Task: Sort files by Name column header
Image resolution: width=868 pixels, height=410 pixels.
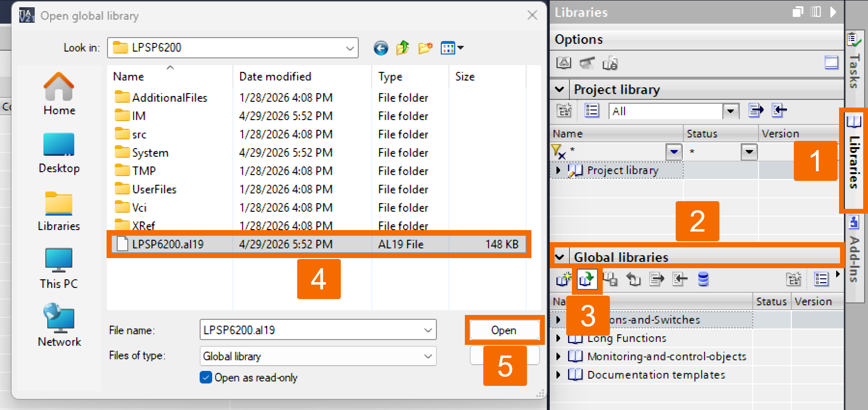Action: 170,76
